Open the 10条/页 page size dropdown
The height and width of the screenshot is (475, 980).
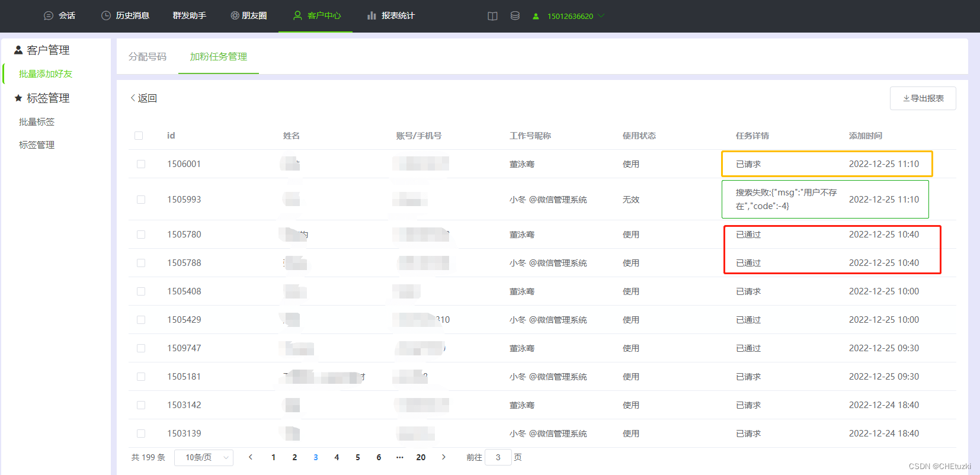click(204, 457)
